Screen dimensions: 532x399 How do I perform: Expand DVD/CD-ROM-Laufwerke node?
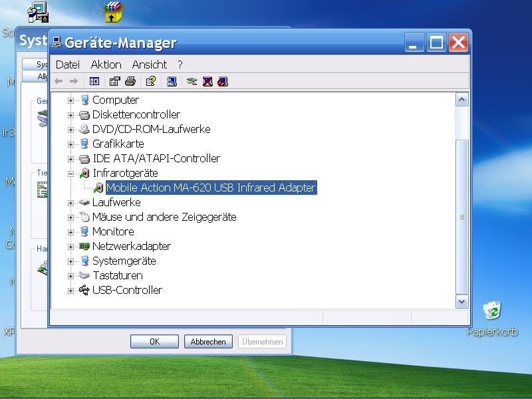pyautogui.click(x=70, y=130)
